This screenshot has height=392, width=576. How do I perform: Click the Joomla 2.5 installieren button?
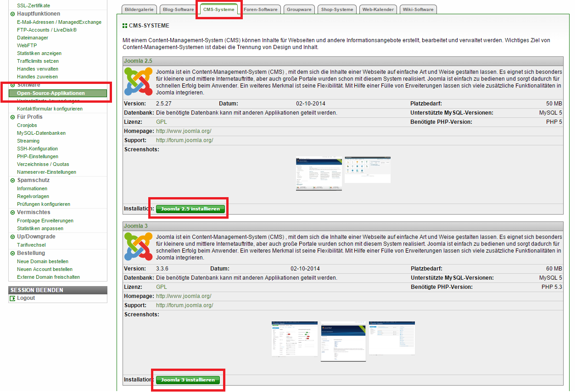click(x=190, y=209)
